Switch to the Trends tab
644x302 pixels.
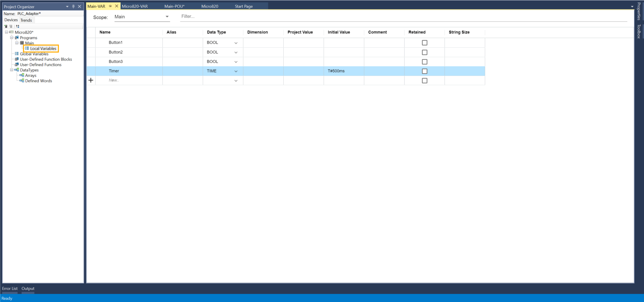[26, 20]
